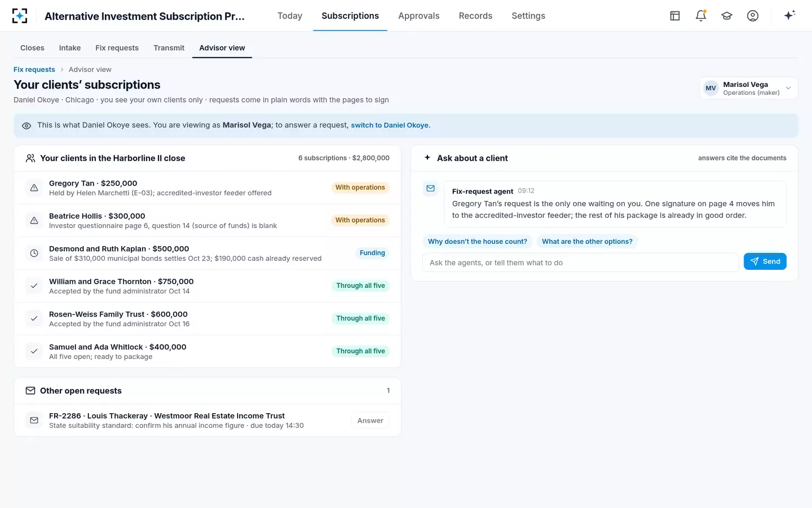The image size is (812, 508).
Task: Click checkmark icon beside William and Grace Thornton
Action: [x=34, y=286]
